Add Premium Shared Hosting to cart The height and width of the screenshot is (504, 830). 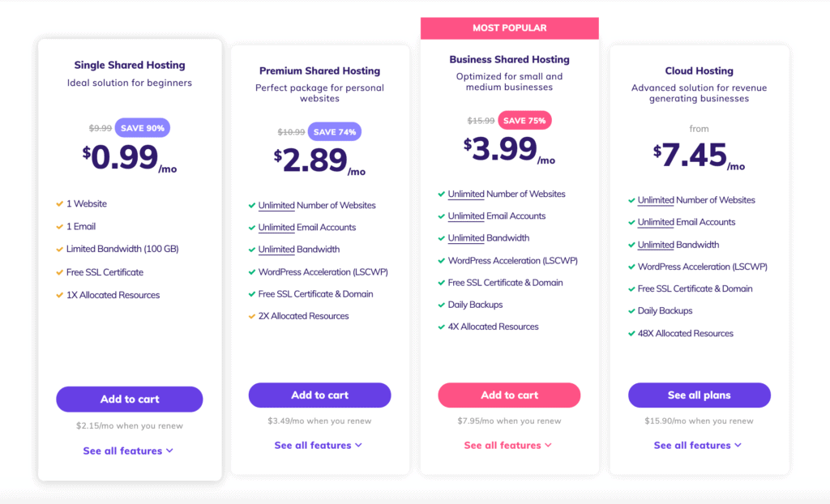319,395
